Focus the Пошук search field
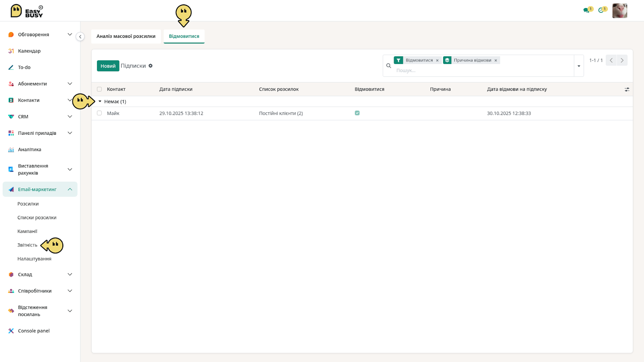This screenshot has width=644, height=362. tap(483, 70)
